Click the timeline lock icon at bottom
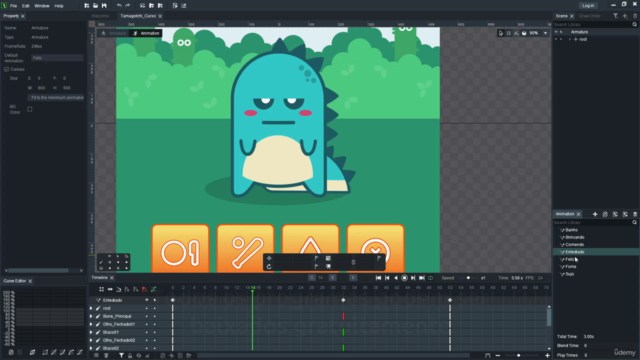Viewport: 640px width, 360px height. point(130,356)
